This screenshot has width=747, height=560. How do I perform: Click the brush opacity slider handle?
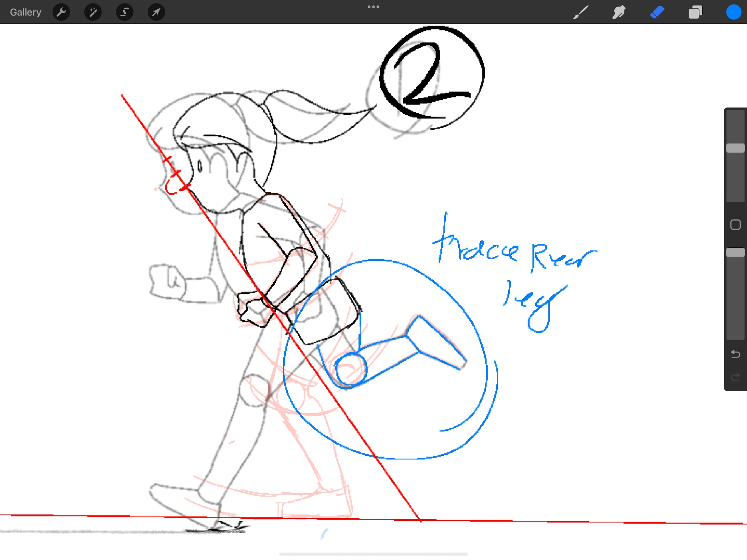(x=735, y=253)
